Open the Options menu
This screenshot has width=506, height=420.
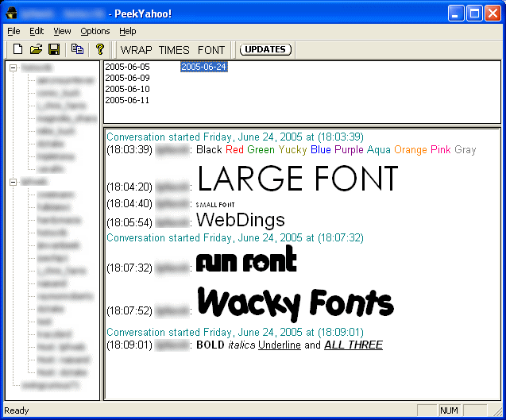[x=95, y=31]
